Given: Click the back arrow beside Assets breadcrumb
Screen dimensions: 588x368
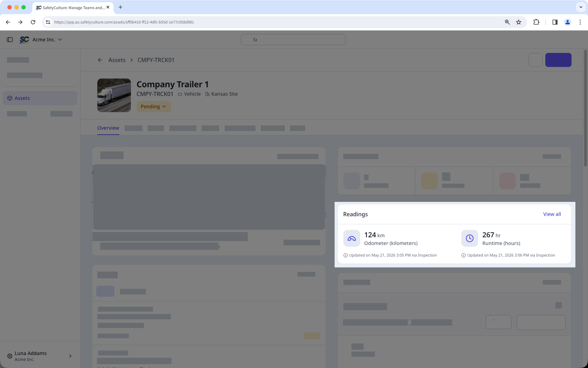Looking at the screenshot, I should click(100, 60).
